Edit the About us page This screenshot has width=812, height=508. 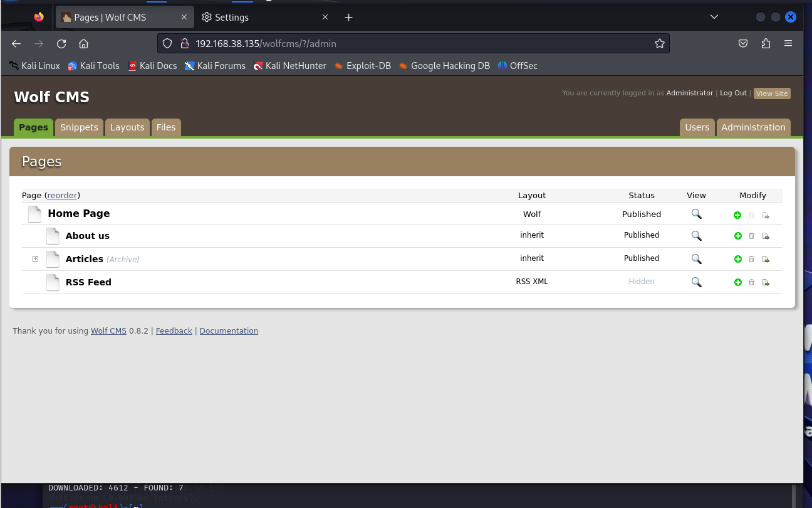(x=88, y=236)
